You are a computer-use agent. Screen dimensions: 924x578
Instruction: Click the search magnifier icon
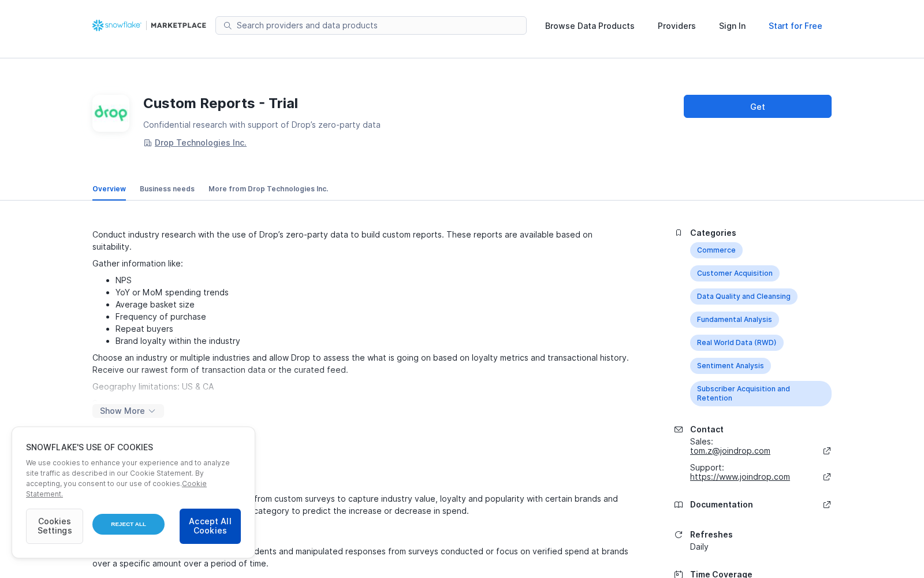(x=228, y=25)
